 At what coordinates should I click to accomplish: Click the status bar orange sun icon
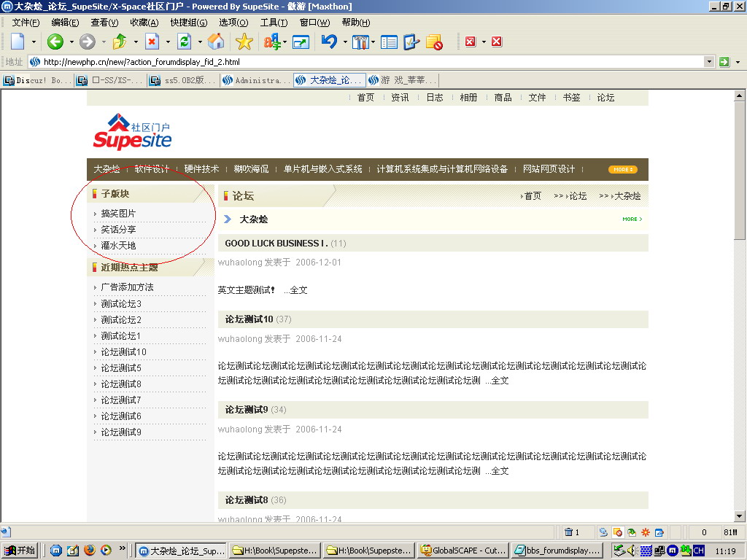pos(646,532)
